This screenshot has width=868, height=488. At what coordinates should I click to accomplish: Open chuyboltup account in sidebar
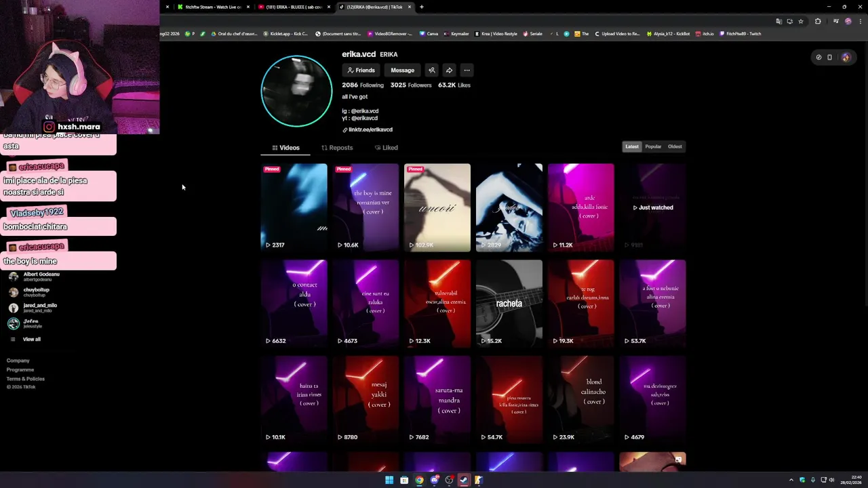(x=30, y=292)
